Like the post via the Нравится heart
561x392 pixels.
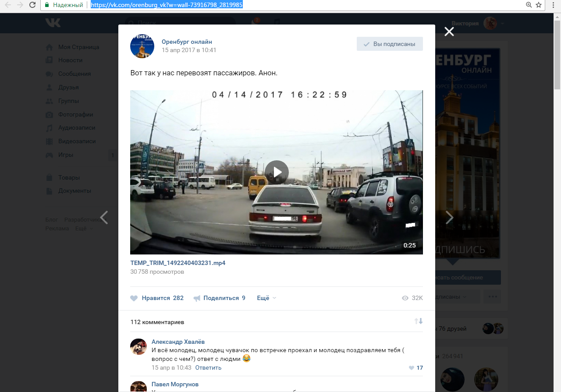134,298
